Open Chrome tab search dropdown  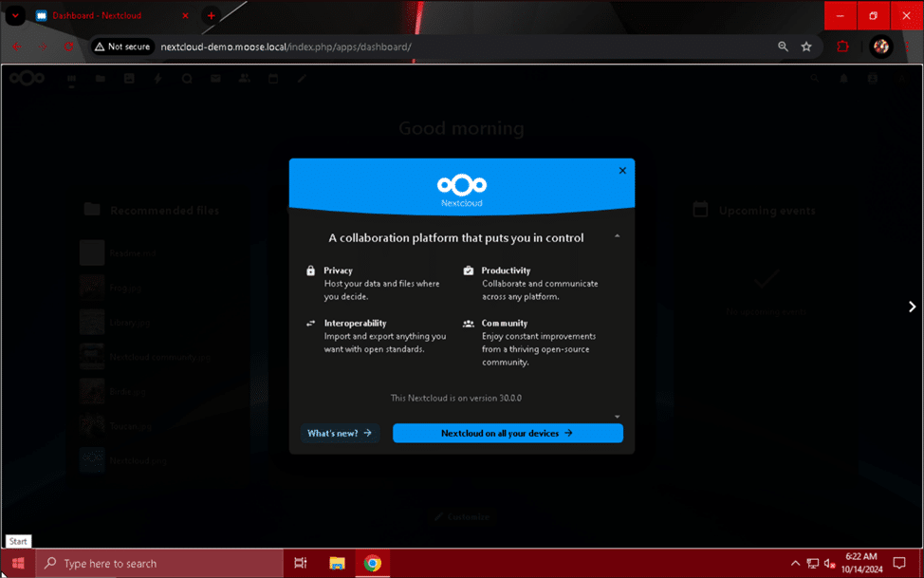point(15,16)
